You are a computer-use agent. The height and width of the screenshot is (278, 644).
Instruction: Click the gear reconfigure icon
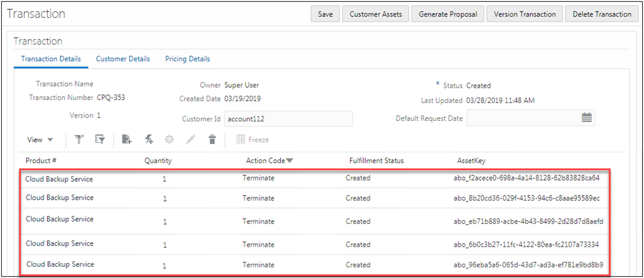point(169,139)
